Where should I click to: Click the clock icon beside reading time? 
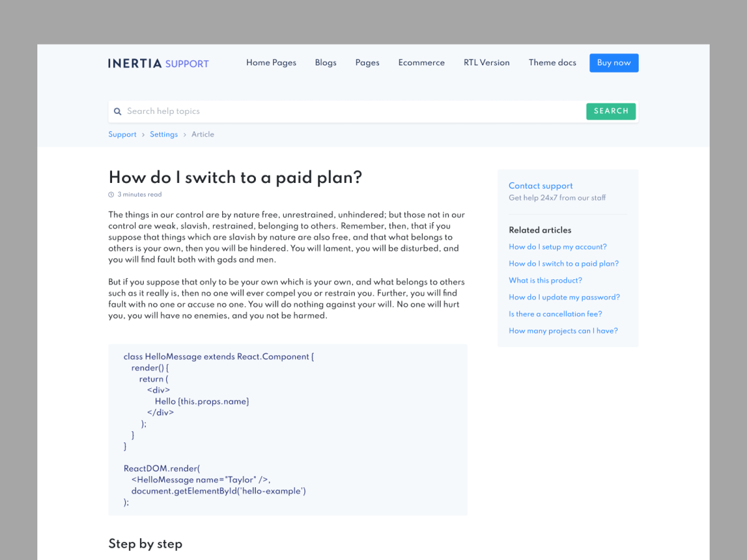(x=111, y=195)
